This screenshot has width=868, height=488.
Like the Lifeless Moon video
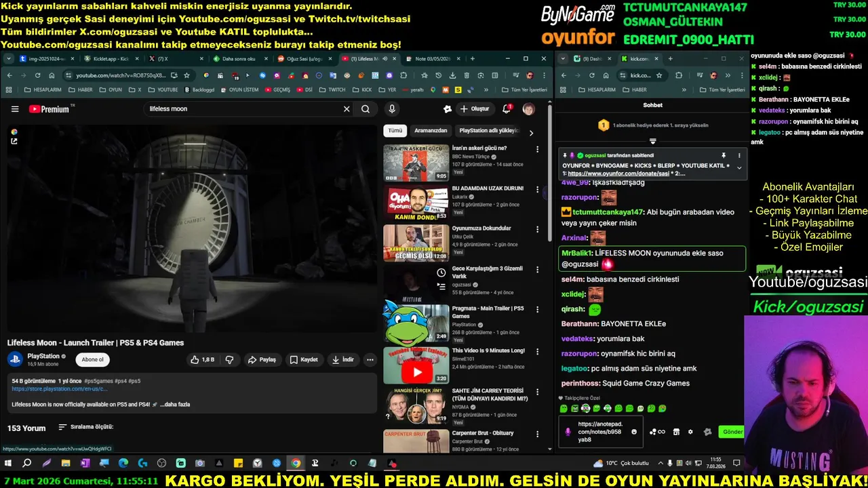(202, 359)
